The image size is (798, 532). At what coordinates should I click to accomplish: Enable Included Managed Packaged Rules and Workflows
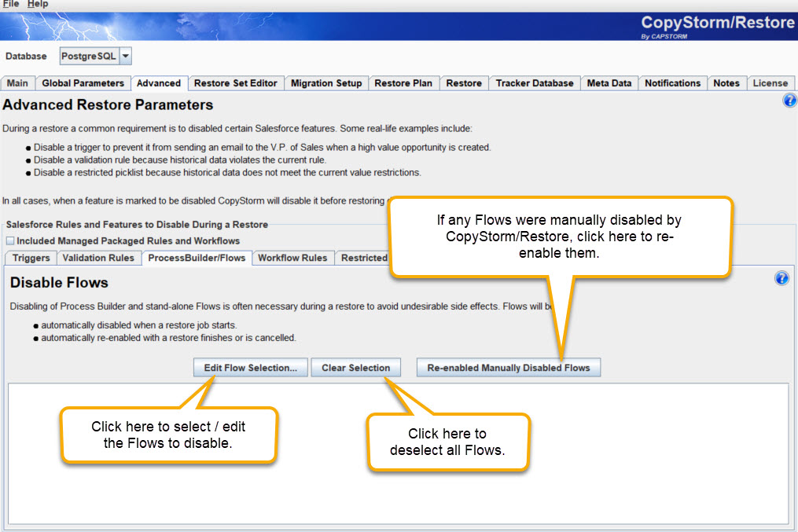10,240
